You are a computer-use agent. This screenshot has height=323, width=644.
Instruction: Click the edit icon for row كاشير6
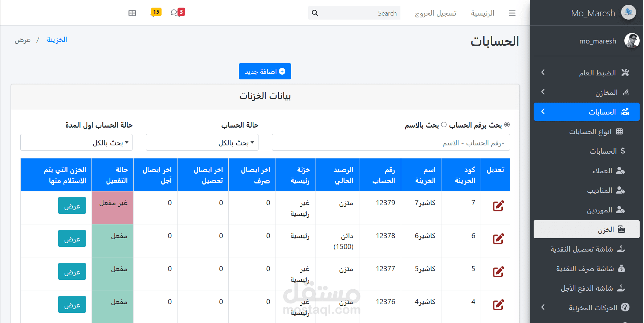click(498, 239)
